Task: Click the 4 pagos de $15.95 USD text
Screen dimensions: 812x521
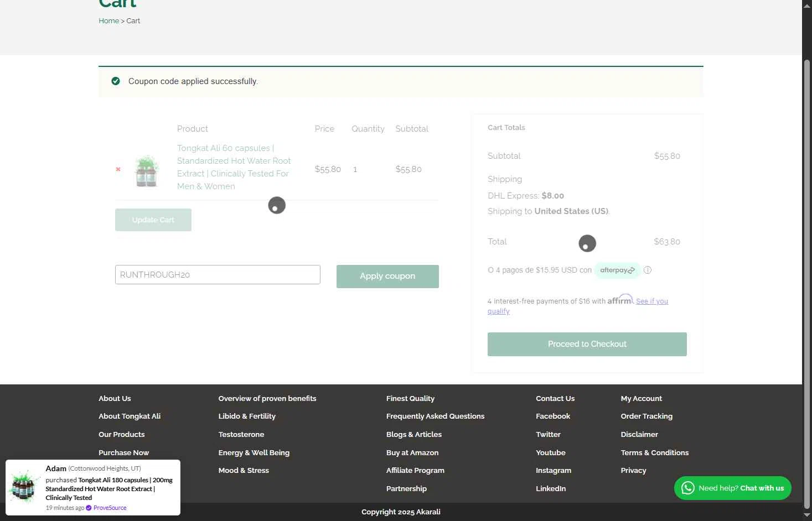Action: click(x=540, y=270)
